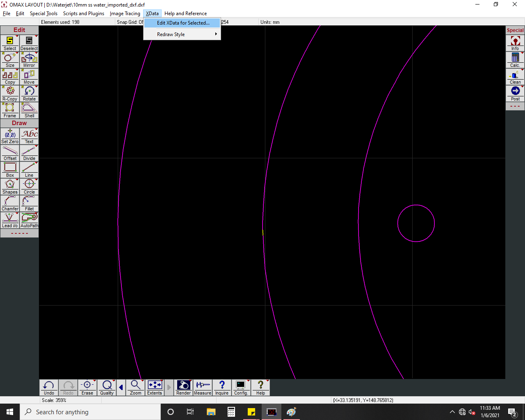Viewport: 525px width, 420px height.
Task: Open the Rotate tool
Action: [29, 94]
